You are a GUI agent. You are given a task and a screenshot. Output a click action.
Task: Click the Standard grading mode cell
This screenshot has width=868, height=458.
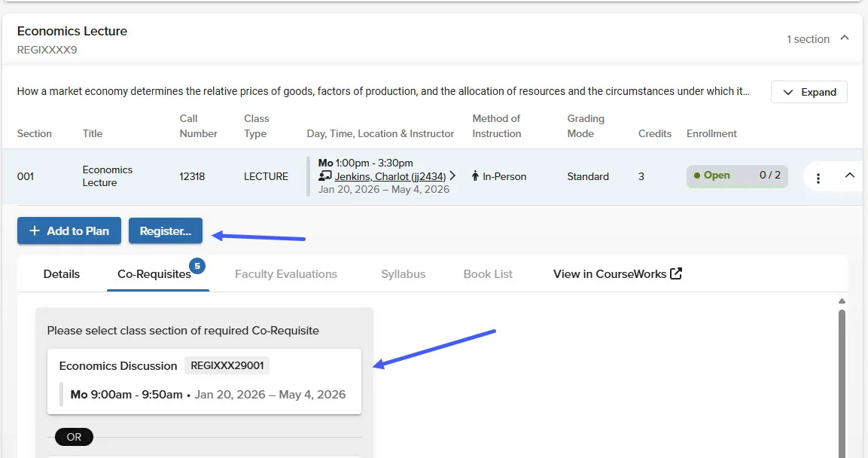coord(588,176)
